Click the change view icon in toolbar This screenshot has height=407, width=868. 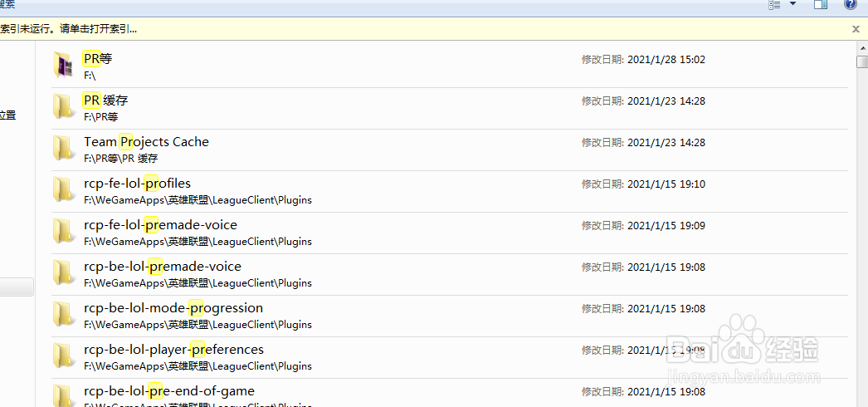[x=774, y=4]
